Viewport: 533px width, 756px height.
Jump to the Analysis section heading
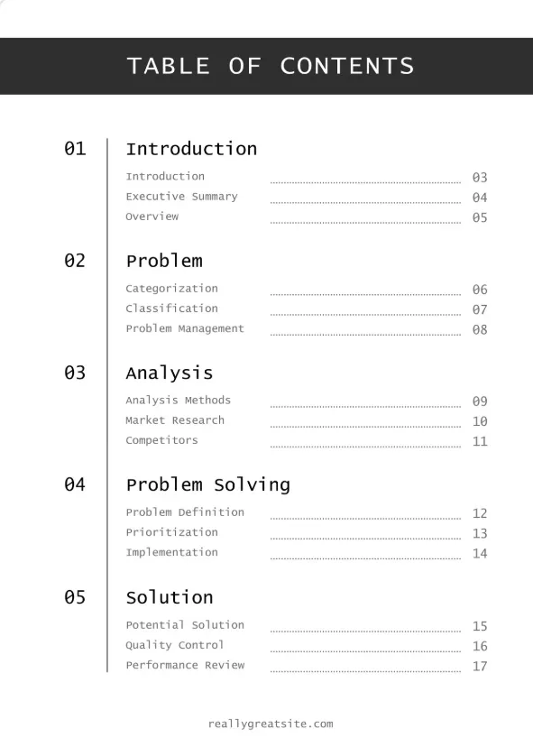(x=170, y=373)
